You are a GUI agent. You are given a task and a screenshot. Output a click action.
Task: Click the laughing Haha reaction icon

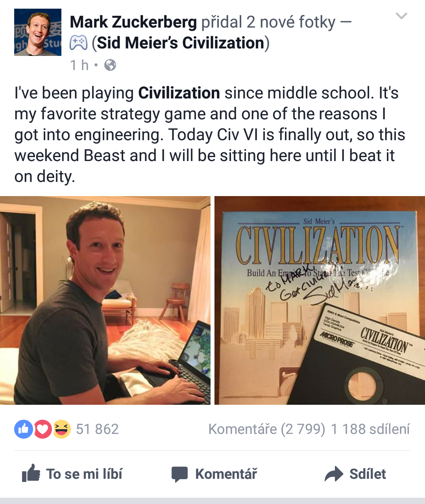[62, 429]
